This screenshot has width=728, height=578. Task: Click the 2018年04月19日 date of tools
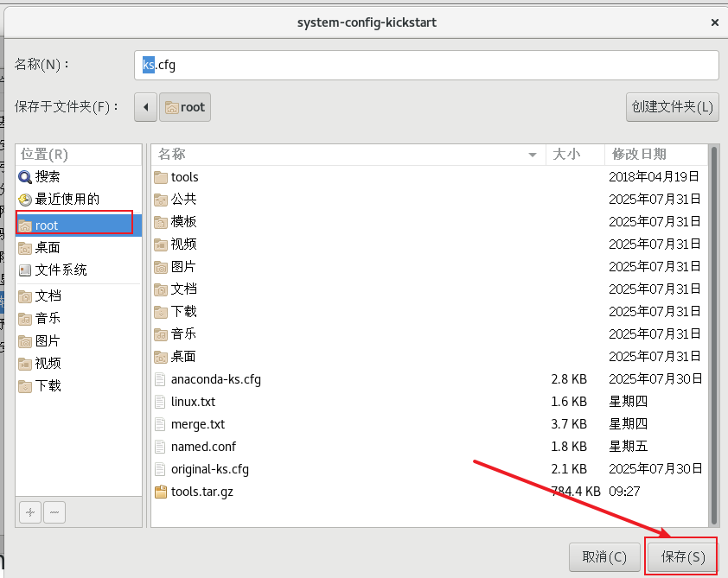tap(655, 177)
